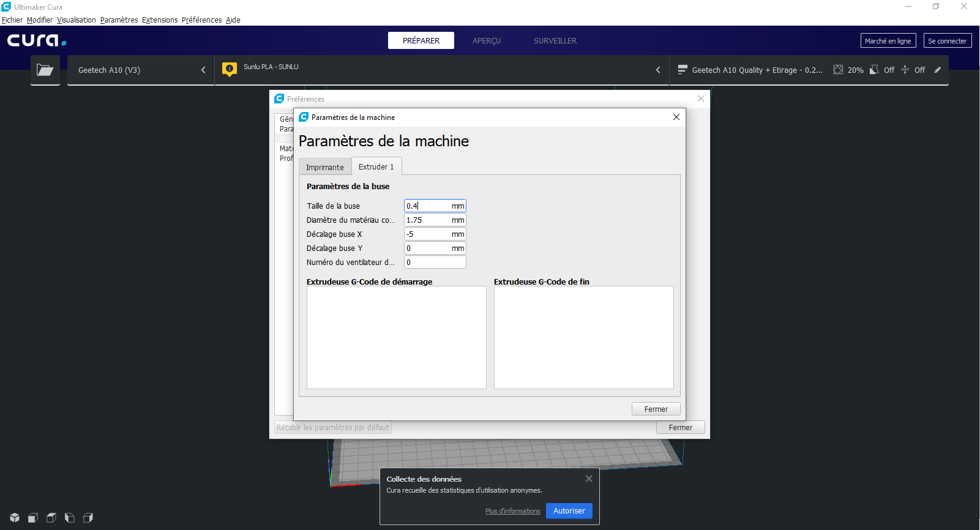Viewport: 980px width, 530px height.
Task: Focus the Décalage buse X field
Action: pos(435,234)
